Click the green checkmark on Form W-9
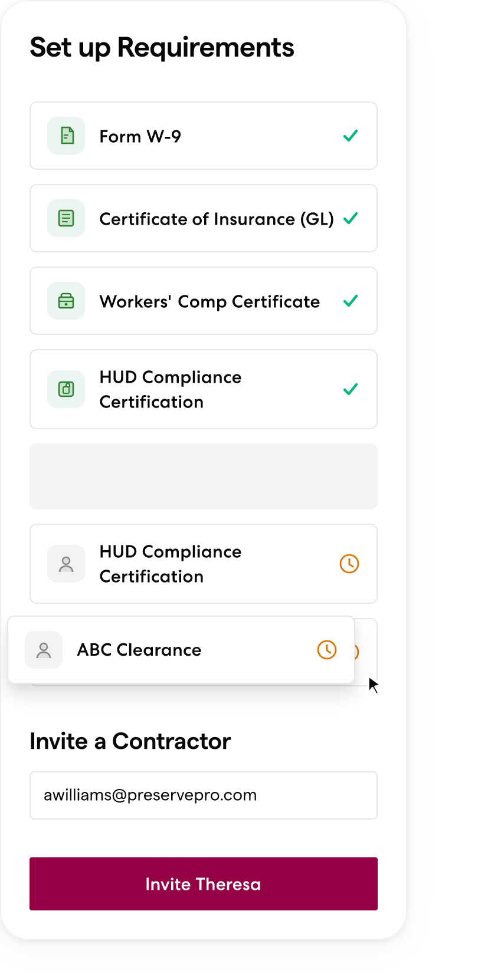The image size is (478, 980). (351, 136)
